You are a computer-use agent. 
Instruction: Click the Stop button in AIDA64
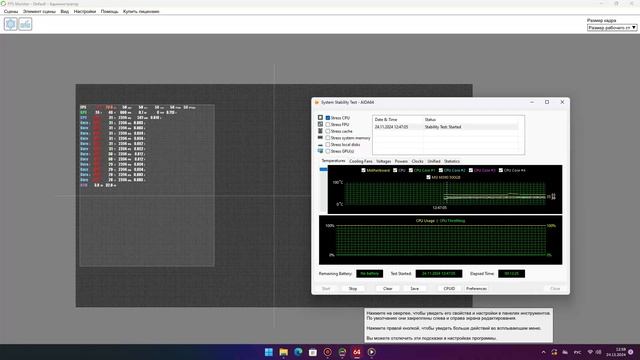(x=353, y=289)
